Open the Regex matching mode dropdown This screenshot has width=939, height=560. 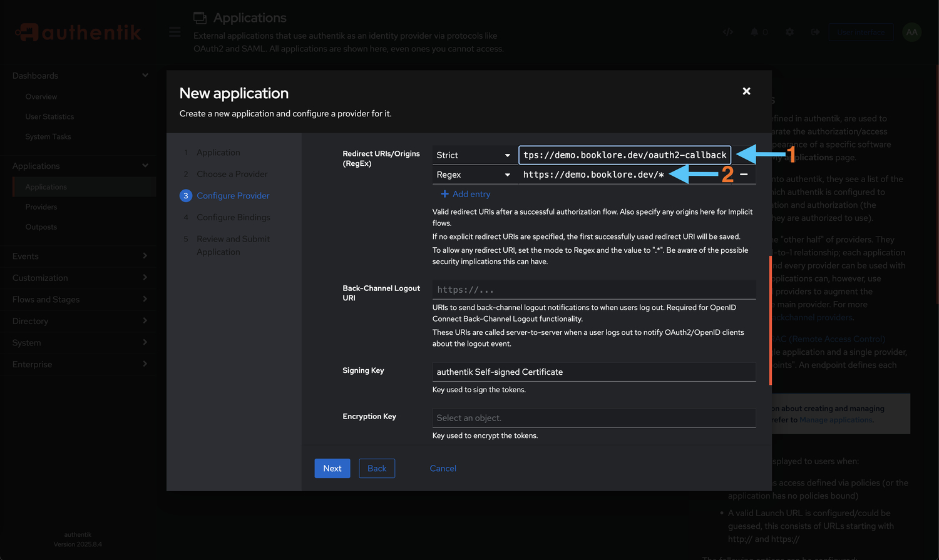pyautogui.click(x=473, y=175)
